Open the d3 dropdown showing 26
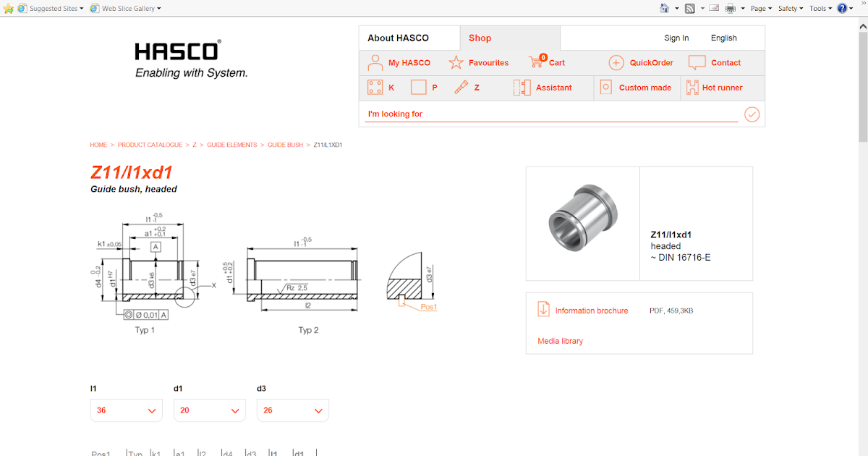This screenshot has width=868, height=456. coord(292,410)
